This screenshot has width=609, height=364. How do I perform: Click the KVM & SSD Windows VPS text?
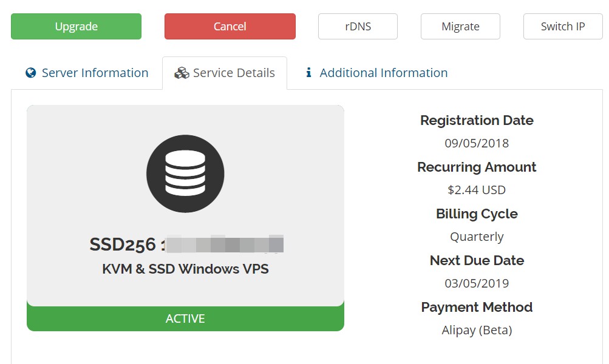(x=185, y=269)
